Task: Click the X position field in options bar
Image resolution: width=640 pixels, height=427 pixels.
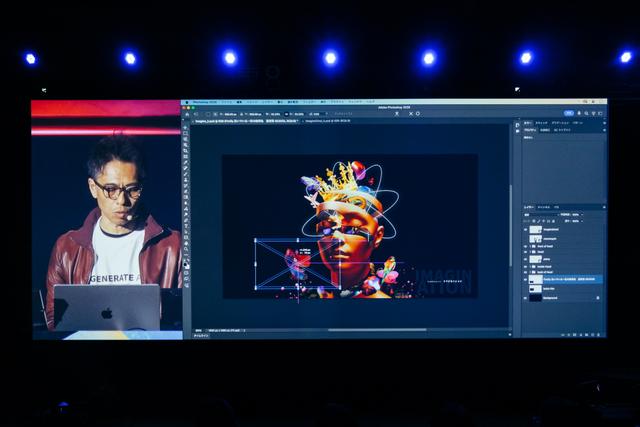Action: 229,114
